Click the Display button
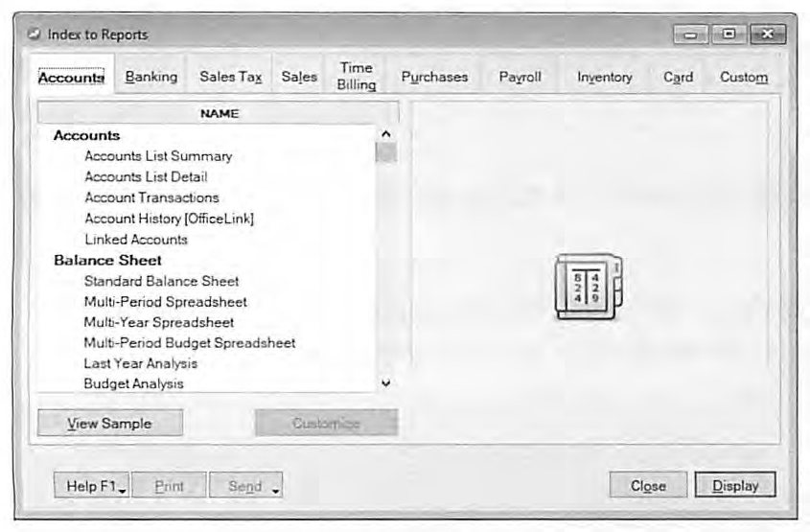The height and width of the screenshot is (532, 810). point(735,485)
